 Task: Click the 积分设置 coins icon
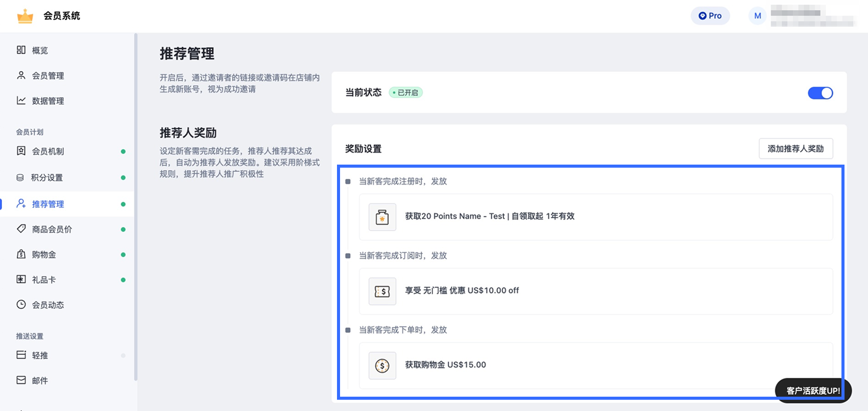pyautogui.click(x=20, y=178)
